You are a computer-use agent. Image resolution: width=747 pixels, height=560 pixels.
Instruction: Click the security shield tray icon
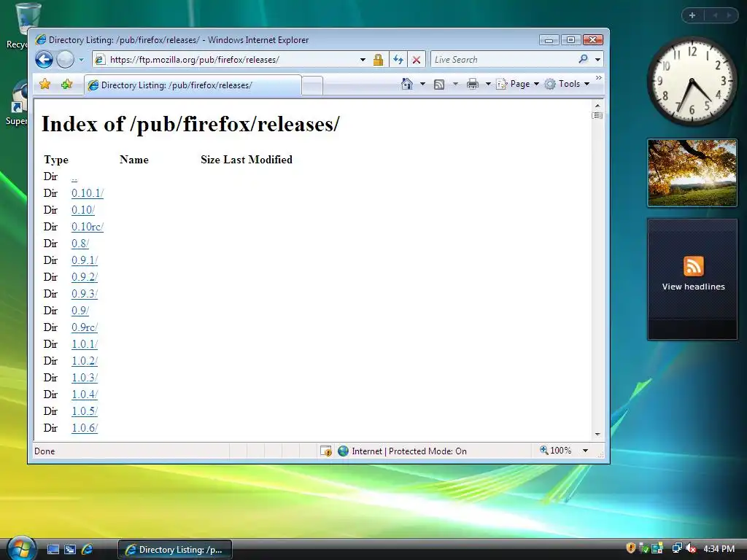(631, 548)
